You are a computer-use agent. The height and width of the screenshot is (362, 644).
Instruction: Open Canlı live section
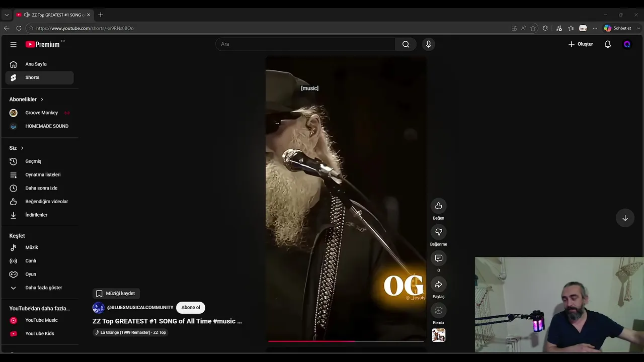click(40, 261)
